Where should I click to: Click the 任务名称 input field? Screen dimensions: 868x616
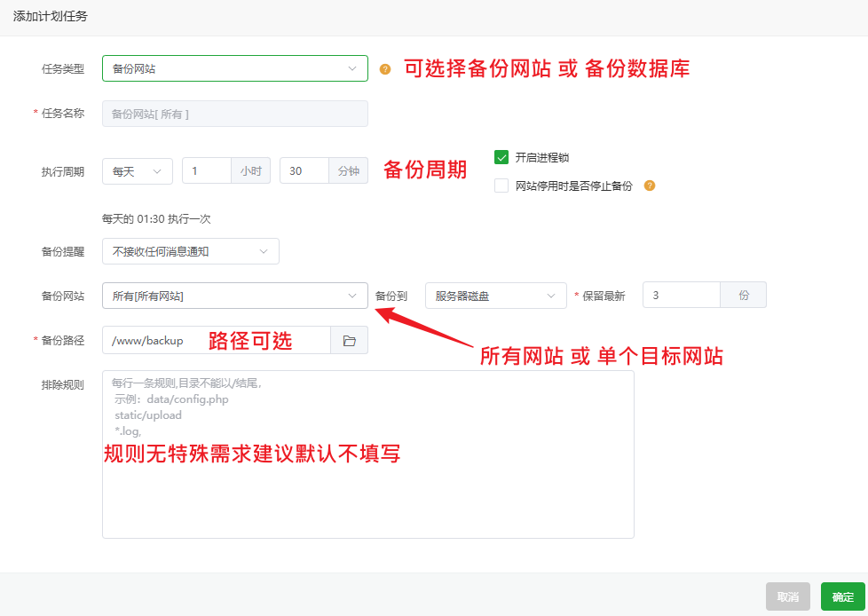pos(234,114)
